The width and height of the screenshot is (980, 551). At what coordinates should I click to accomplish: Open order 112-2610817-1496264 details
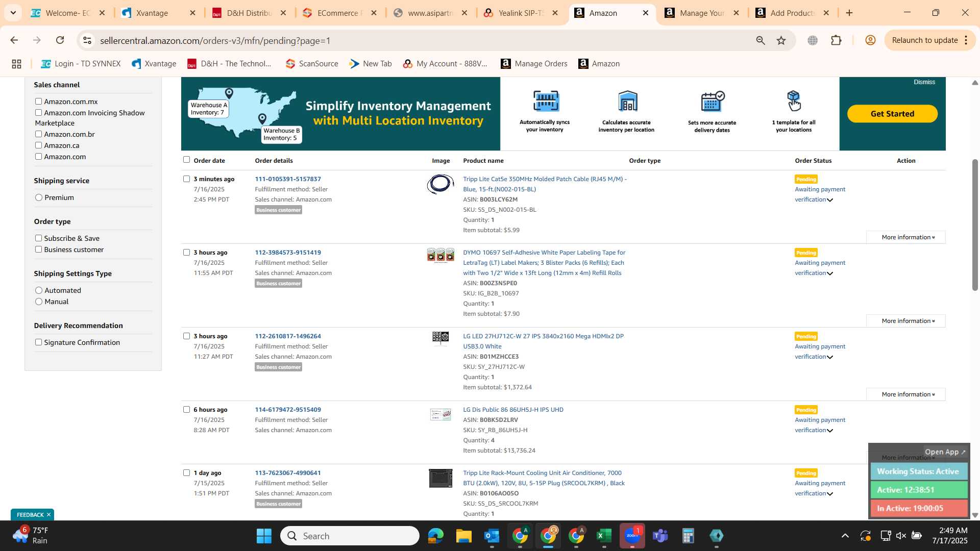288,336
